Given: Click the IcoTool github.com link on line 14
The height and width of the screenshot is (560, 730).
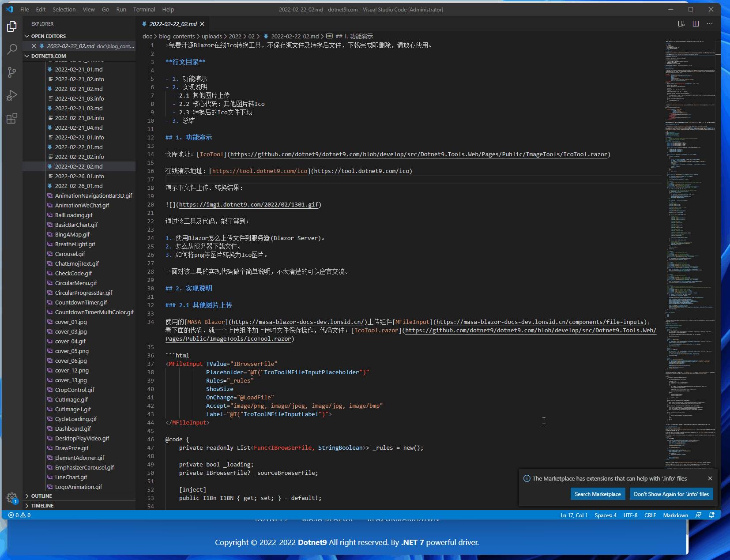Looking at the screenshot, I should click(x=419, y=154).
